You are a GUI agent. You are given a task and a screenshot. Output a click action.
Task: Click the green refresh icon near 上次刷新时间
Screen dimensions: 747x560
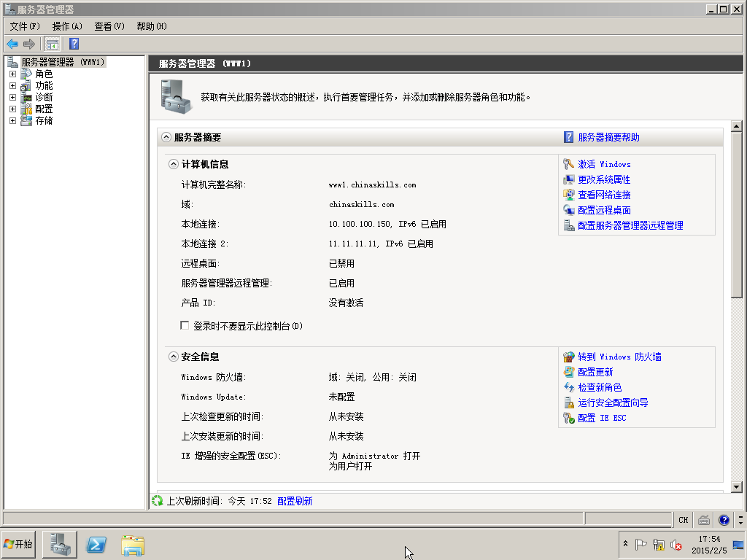coord(158,501)
